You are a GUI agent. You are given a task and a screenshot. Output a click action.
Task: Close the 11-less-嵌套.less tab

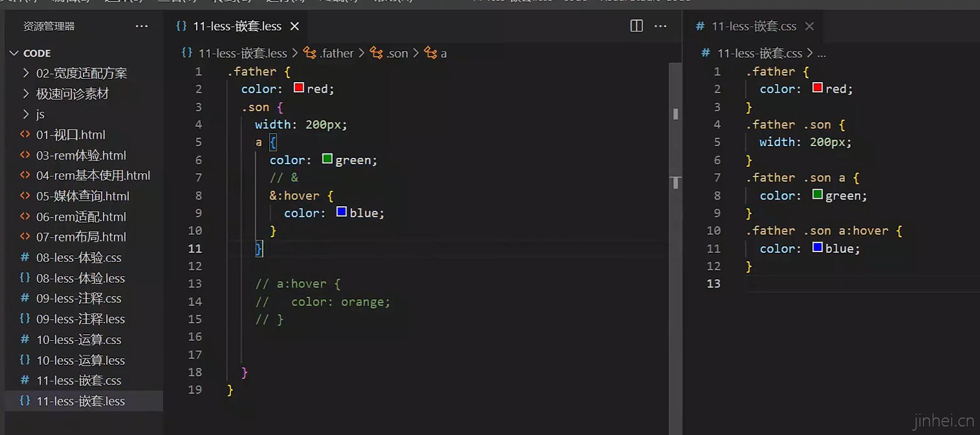(x=294, y=26)
